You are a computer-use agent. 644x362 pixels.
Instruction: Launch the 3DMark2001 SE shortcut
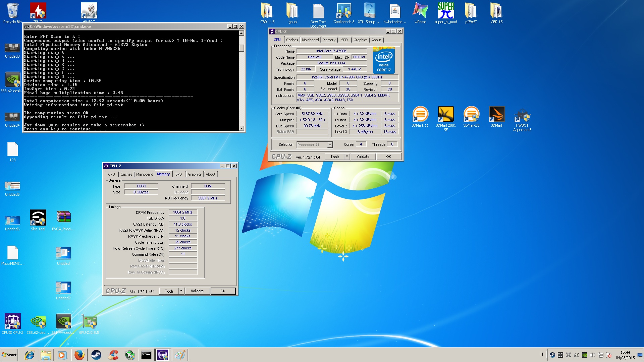(x=446, y=118)
